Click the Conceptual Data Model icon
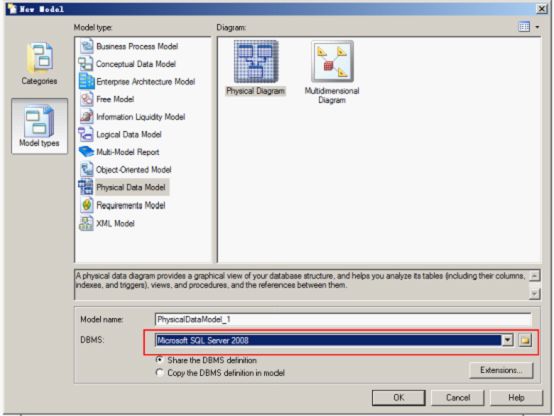 (x=86, y=64)
